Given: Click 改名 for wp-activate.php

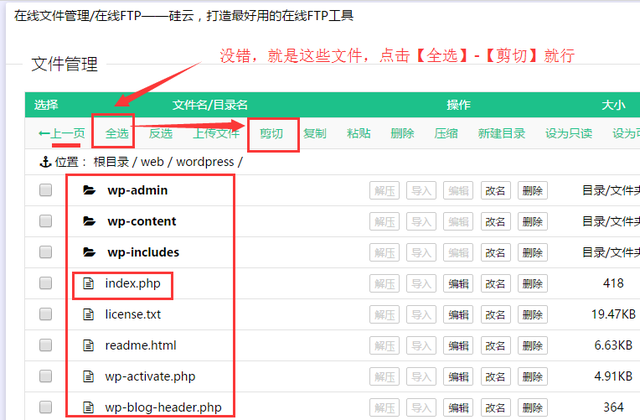Looking at the screenshot, I should pyautogui.click(x=496, y=377).
